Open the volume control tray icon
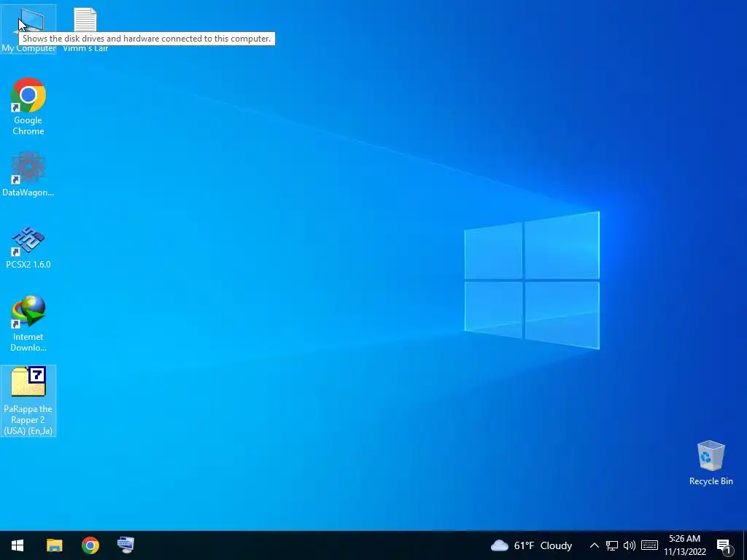This screenshot has width=747, height=560. tap(630, 545)
